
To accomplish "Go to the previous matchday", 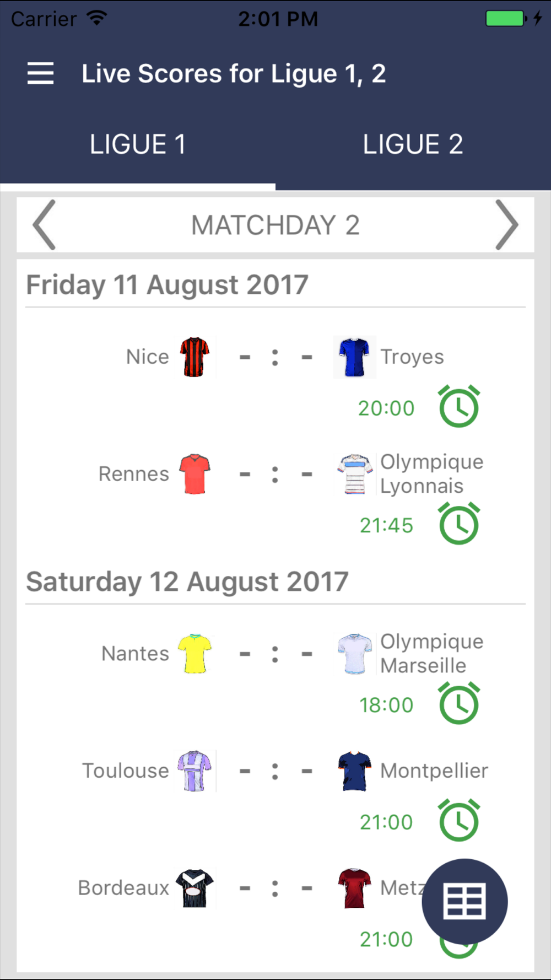I will click(x=44, y=225).
